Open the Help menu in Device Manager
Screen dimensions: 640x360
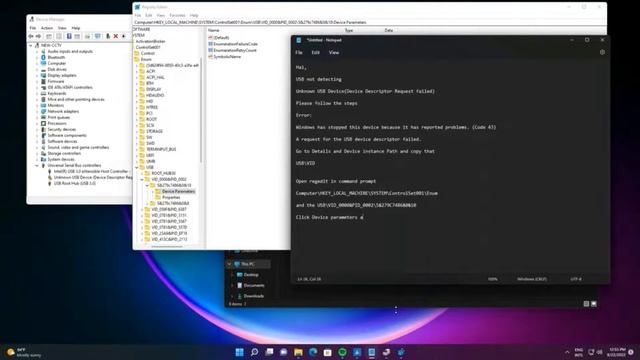click(76, 28)
